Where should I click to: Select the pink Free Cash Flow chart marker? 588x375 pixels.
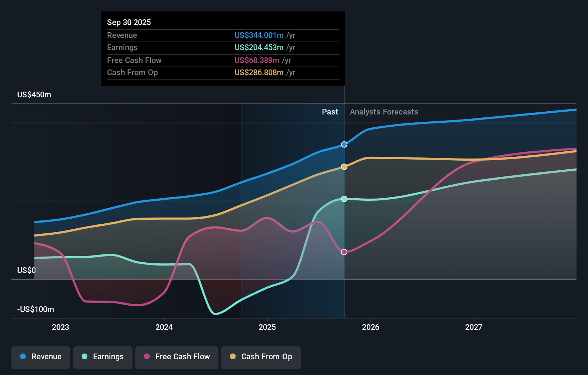[x=344, y=252]
